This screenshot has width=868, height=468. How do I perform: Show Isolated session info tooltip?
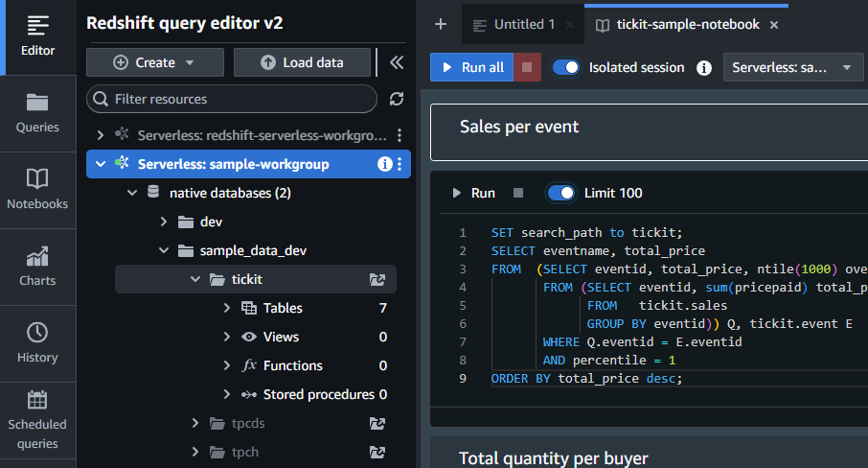(x=704, y=67)
